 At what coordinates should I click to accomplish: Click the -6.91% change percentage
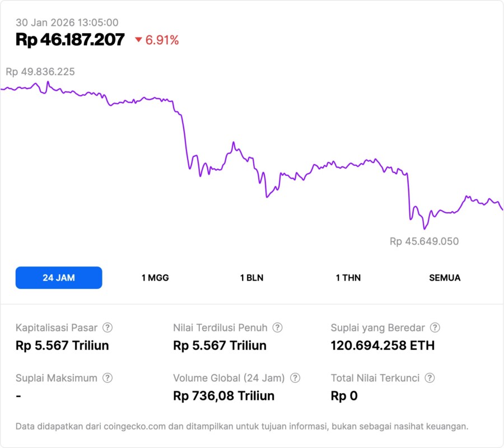coord(162,40)
